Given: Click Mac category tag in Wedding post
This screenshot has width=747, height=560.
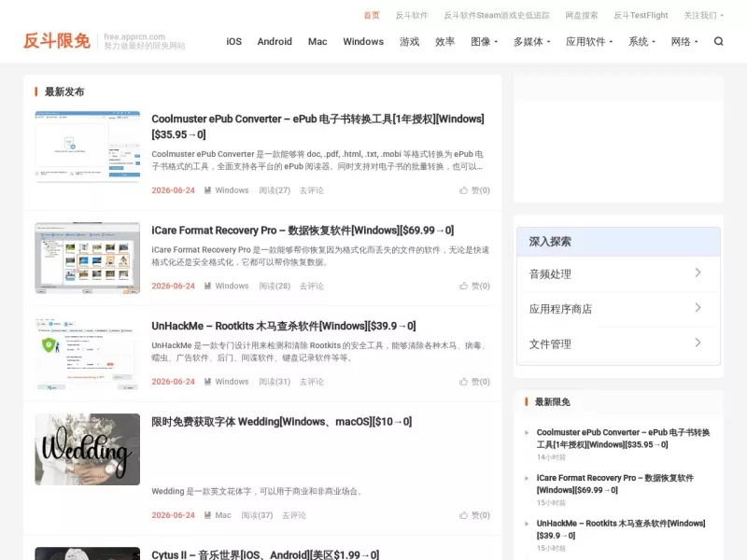Looking at the screenshot, I should 223,516.
